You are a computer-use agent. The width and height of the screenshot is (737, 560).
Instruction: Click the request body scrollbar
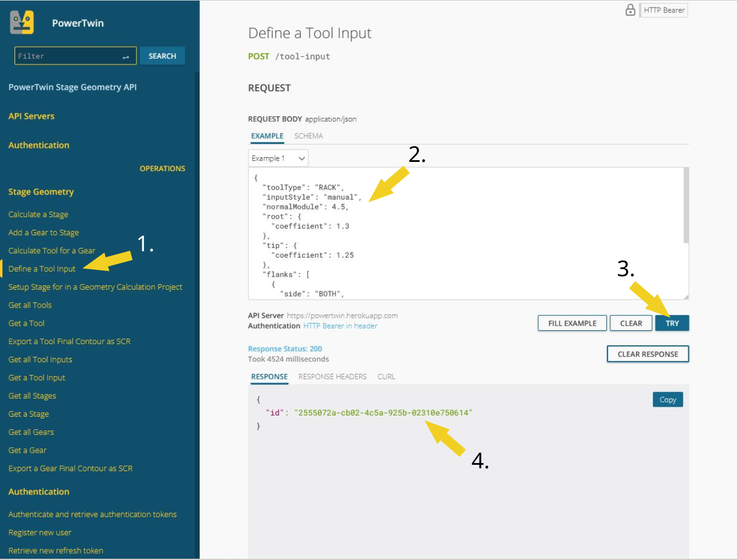[x=686, y=206]
